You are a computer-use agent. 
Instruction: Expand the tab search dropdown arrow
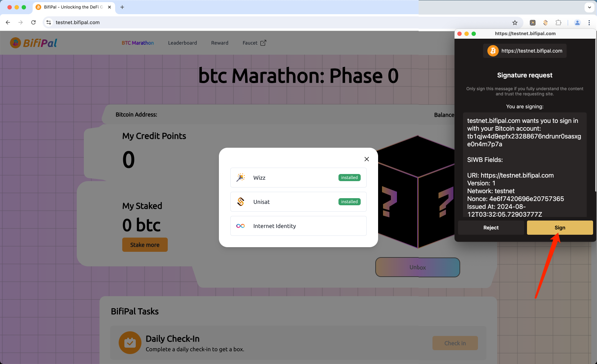[590, 7]
